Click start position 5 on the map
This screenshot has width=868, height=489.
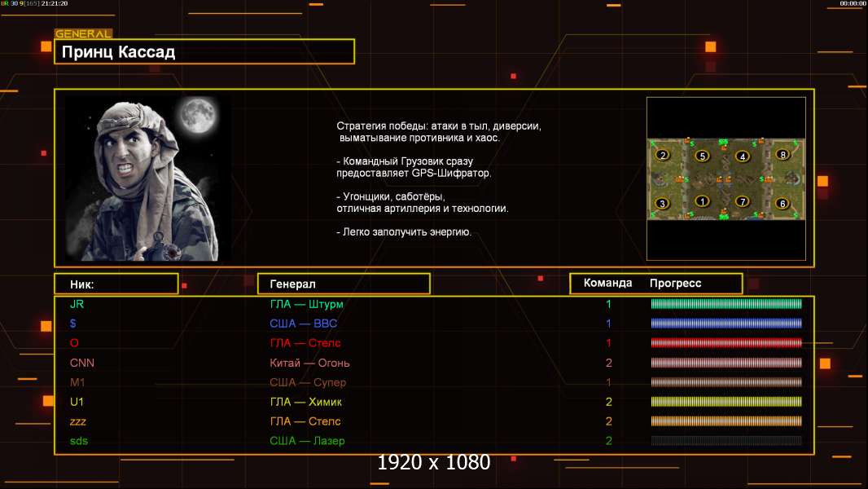(703, 156)
